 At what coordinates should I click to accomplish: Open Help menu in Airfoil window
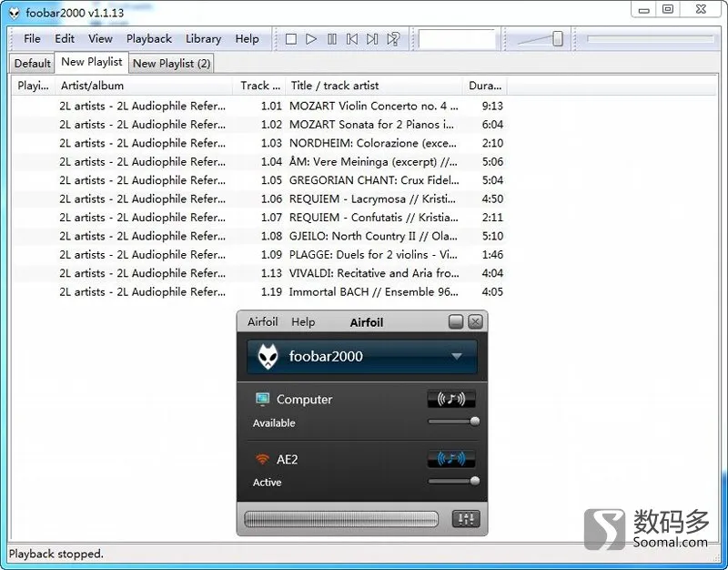point(303,322)
